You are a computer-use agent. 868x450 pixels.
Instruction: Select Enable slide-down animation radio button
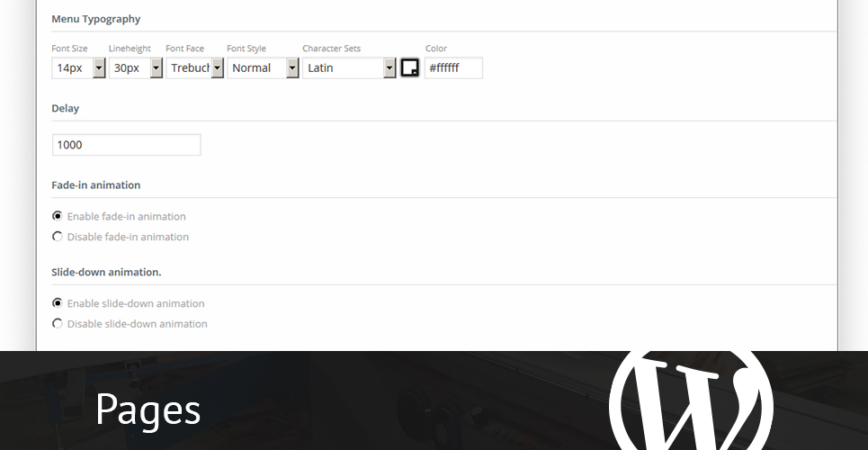[57, 303]
